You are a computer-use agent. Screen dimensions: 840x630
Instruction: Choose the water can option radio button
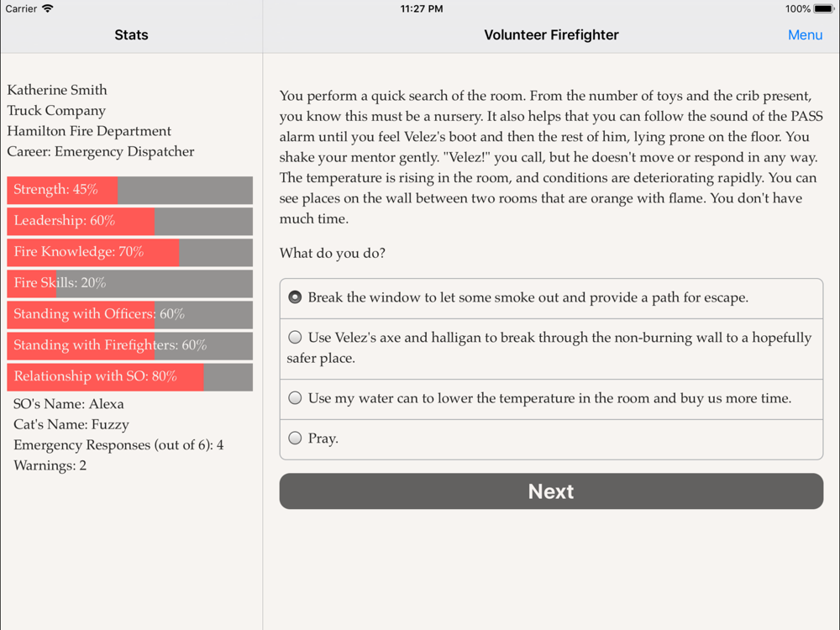(x=295, y=398)
